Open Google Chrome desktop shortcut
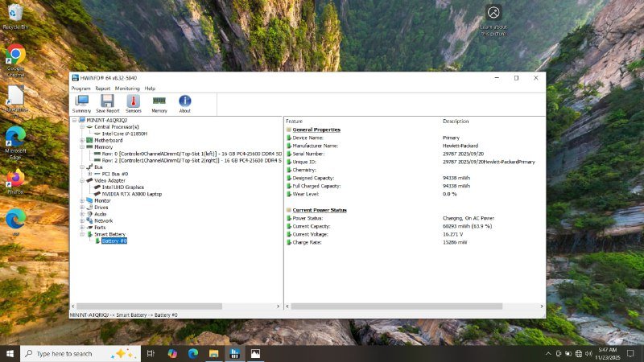The image size is (644, 362). tap(15, 60)
